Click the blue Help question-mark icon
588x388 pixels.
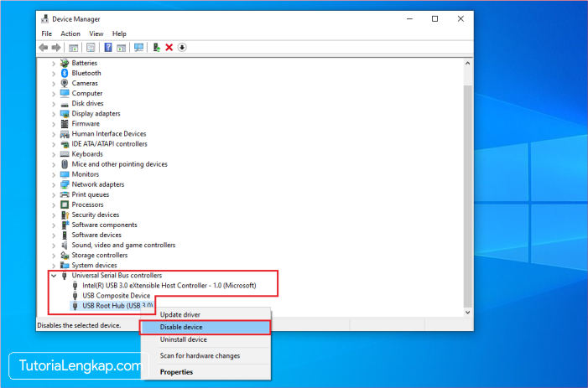[x=108, y=48]
